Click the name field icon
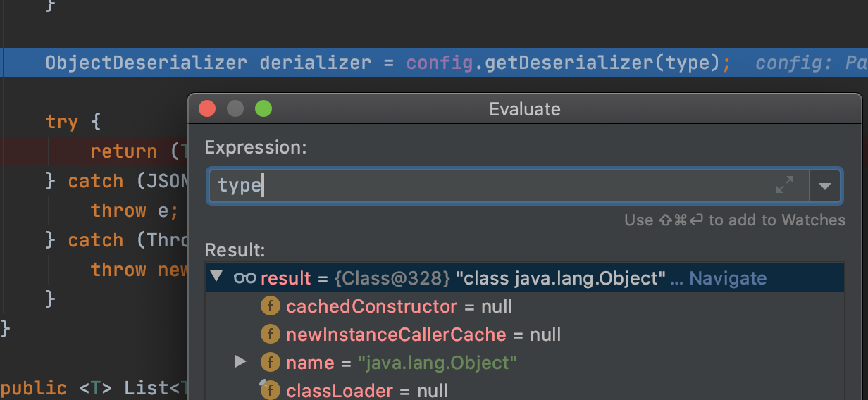Viewport: 868px width, 400px height. pos(271,363)
